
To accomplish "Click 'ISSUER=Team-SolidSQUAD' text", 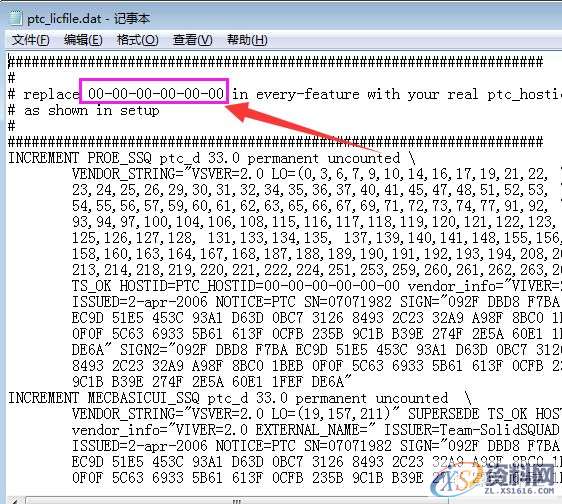I will click(471, 430).
